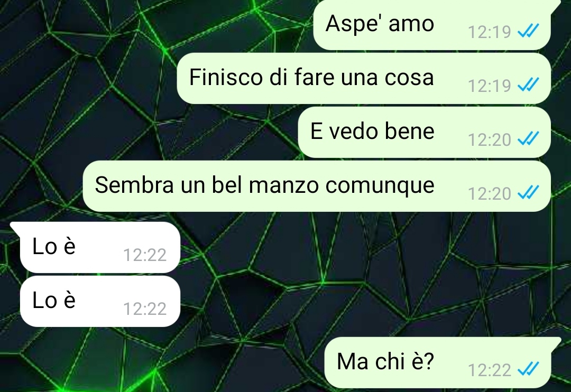
Task: Select "Sembra un bel manzo comunque" message
Action: (x=317, y=186)
